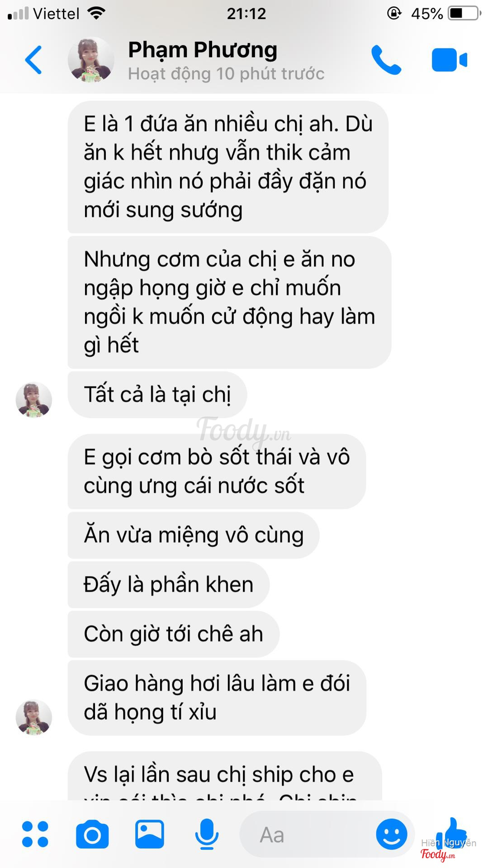
Task: Select the message 'Còn giờ tới chê ah'
Action: (174, 634)
